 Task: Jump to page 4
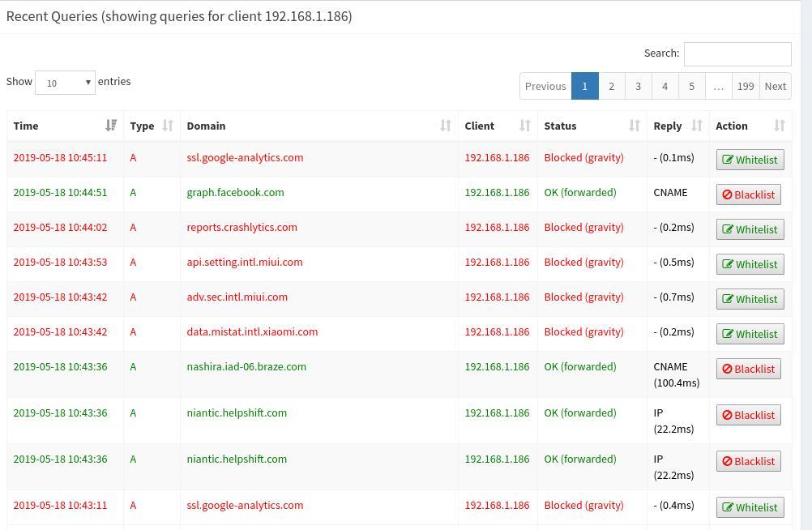(665, 86)
